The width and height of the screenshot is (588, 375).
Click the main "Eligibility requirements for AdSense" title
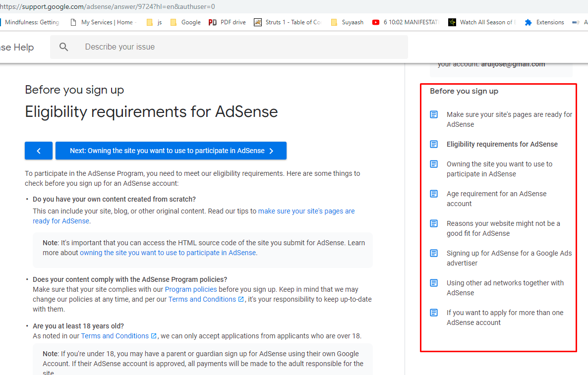click(x=151, y=111)
